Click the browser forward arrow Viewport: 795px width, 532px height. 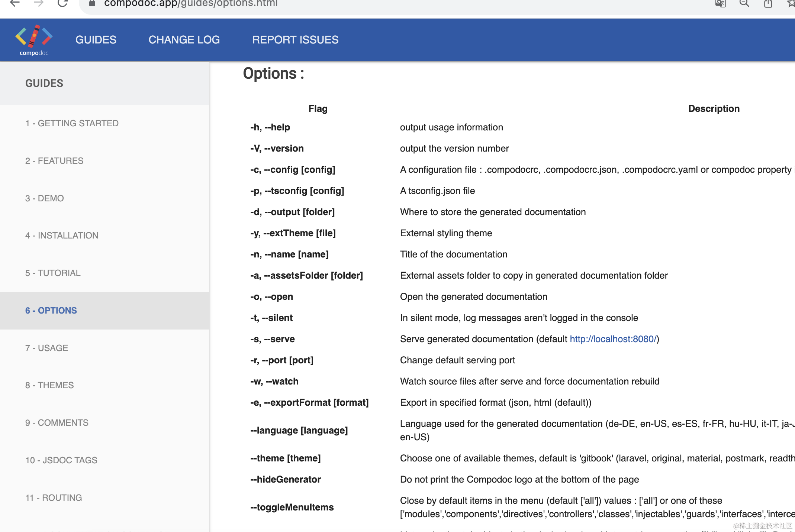pyautogui.click(x=39, y=3)
